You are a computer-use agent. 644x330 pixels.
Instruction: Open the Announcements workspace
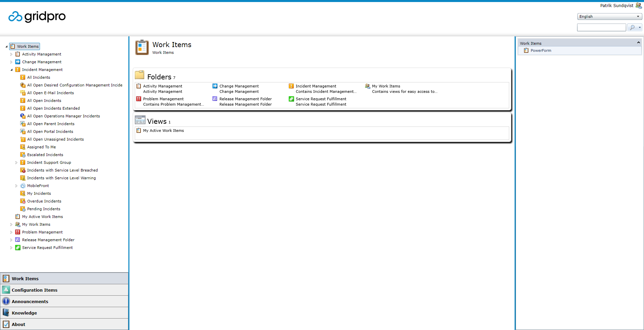pos(64,301)
